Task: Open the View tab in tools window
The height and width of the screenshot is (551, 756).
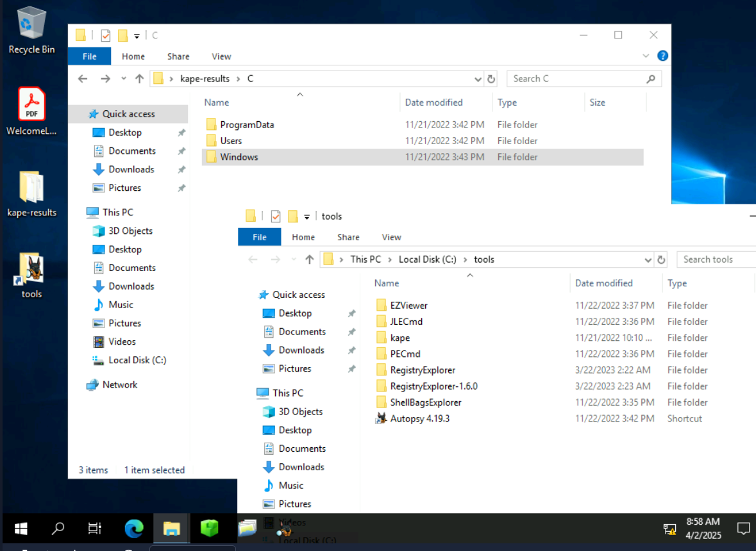Action: 391,237
